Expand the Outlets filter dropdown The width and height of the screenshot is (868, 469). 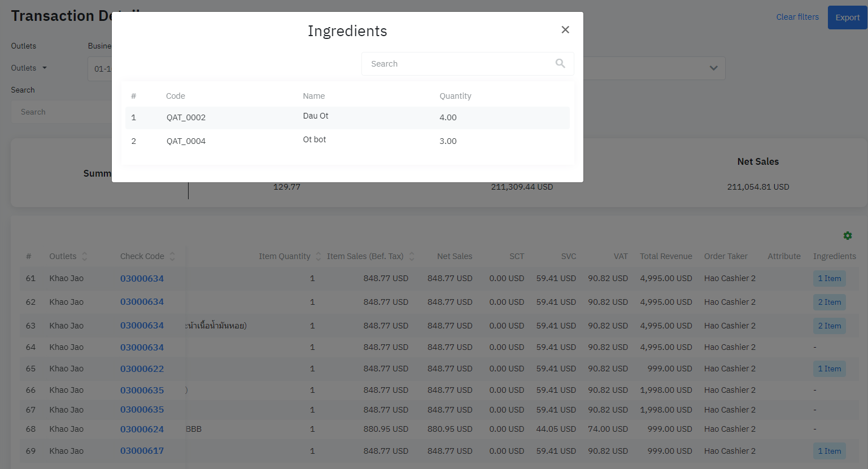point(29,68)
